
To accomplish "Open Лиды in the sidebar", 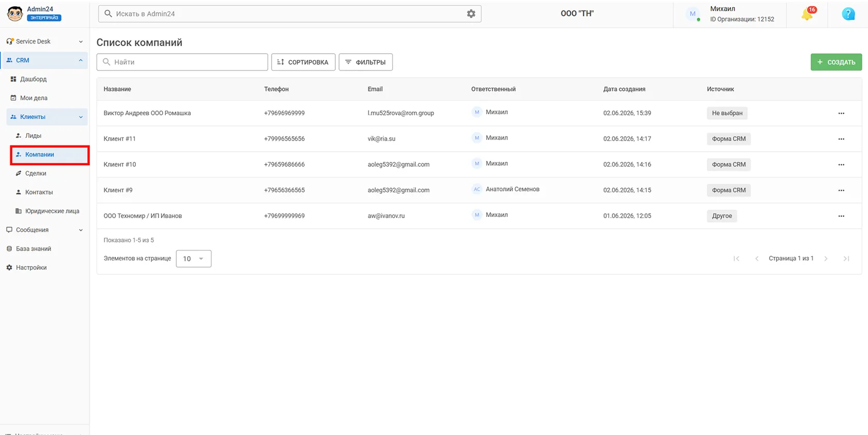I will click(33, 136).
